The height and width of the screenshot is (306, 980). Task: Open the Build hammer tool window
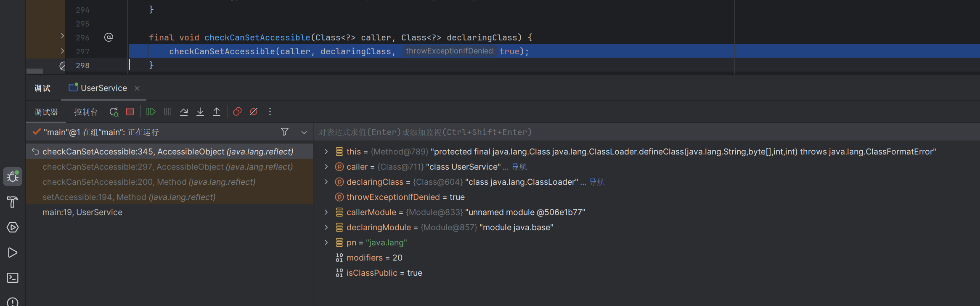13,202
